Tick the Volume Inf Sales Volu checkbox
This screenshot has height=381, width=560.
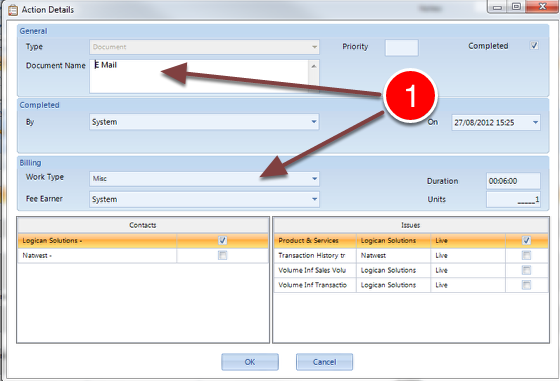pos(526,270)
